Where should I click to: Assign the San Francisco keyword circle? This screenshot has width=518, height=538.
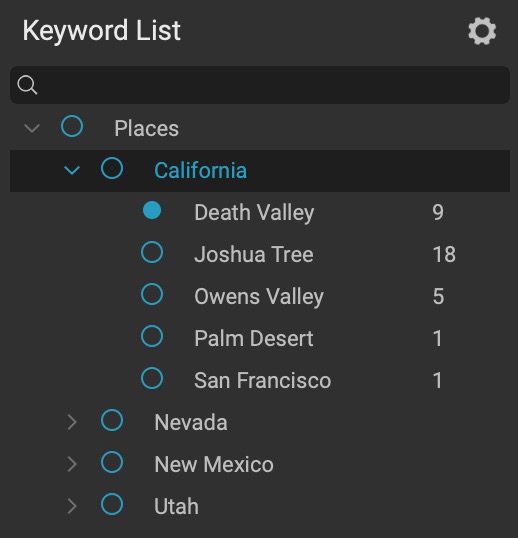click(152, 378)
